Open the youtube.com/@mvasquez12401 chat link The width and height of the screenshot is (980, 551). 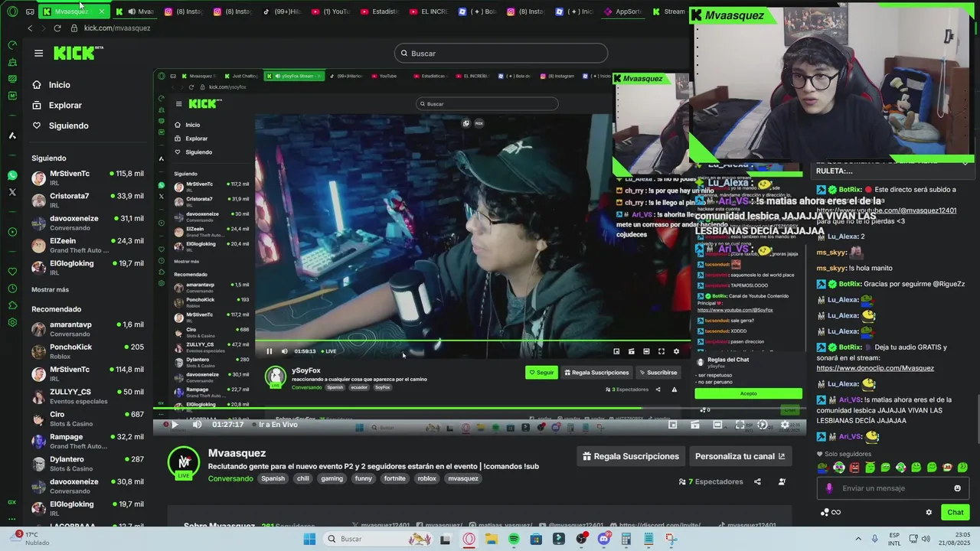(886, 210)
